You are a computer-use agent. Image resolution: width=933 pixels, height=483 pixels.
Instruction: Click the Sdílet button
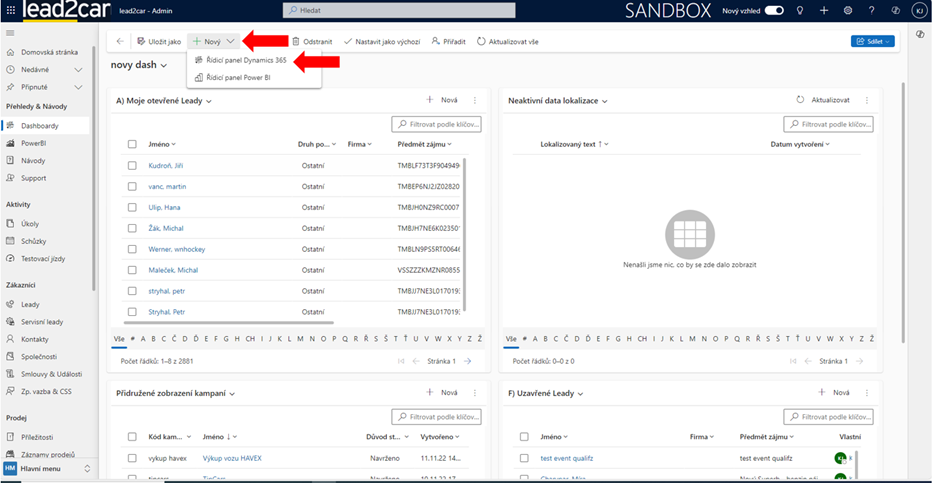[872, 41]
